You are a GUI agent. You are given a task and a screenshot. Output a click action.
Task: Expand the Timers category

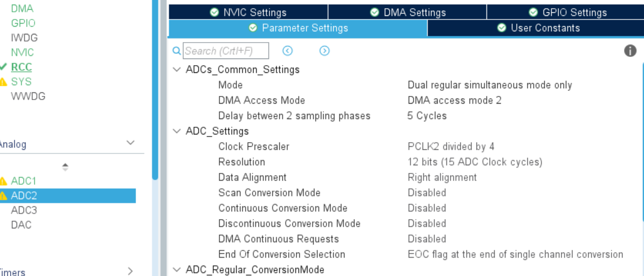(130, 271)
